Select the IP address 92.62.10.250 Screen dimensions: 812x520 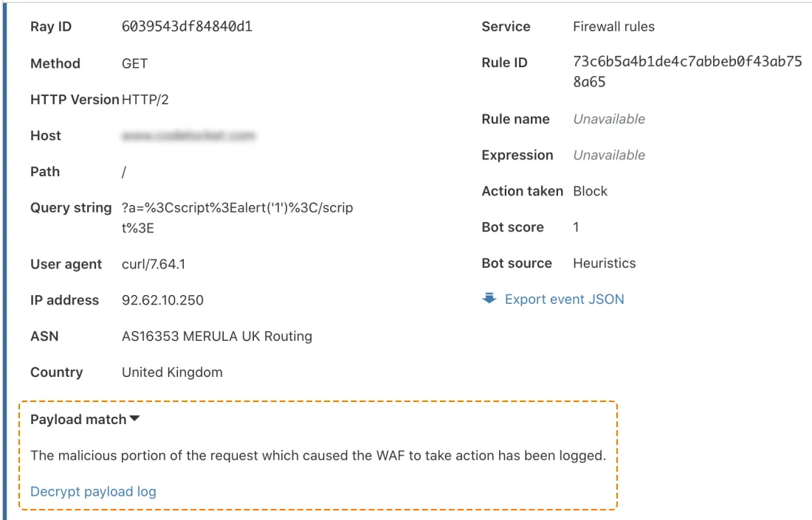tap(163, 300)
